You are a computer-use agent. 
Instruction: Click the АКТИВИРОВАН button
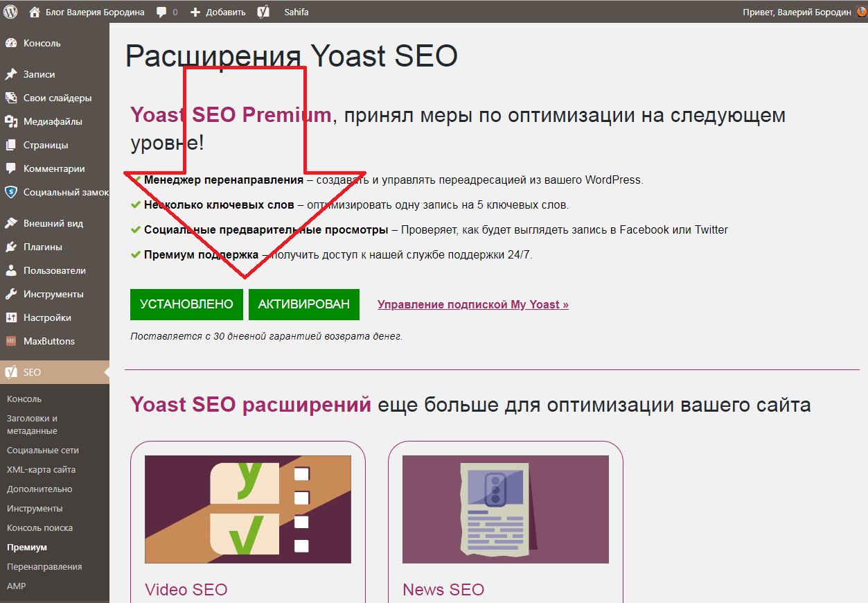tap(304, 304)
